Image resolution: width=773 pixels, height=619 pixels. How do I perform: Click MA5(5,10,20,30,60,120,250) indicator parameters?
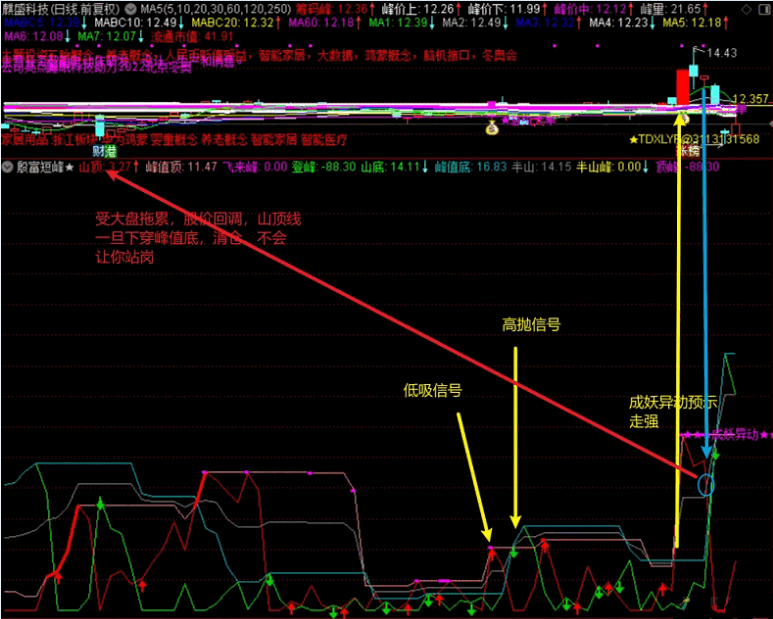(x=216, y=9)
